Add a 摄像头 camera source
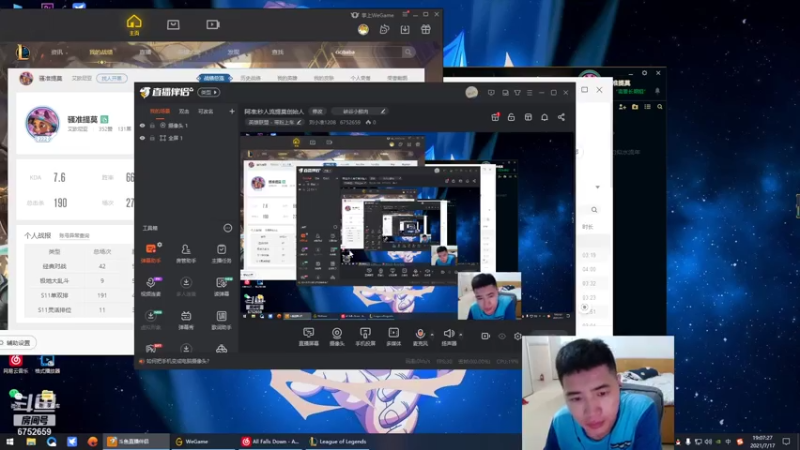 click(337, 337)
